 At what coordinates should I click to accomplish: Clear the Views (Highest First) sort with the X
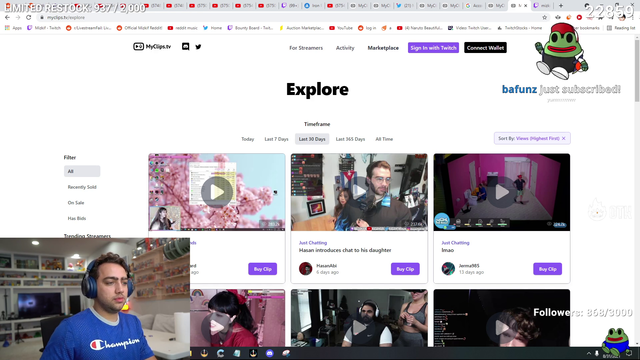coord(564,138)
